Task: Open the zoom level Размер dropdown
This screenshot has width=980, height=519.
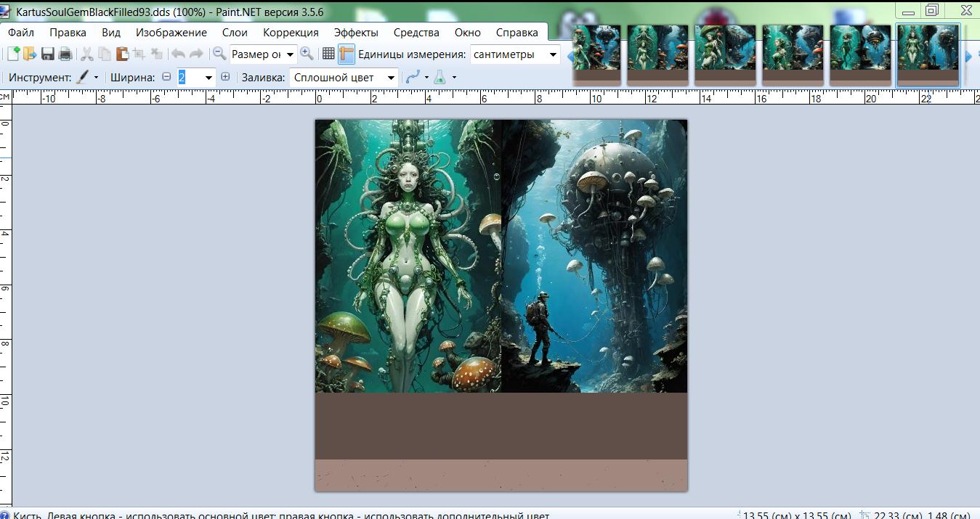Action: [x=263, y=54]
